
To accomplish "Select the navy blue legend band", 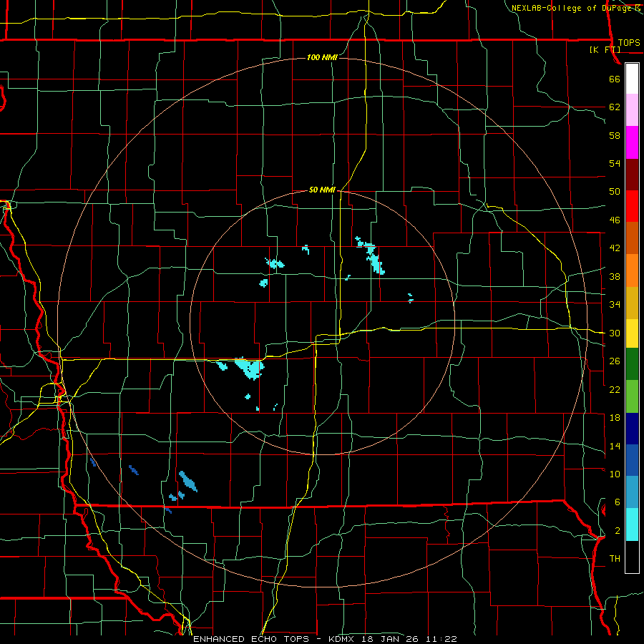I will (632, 429).
